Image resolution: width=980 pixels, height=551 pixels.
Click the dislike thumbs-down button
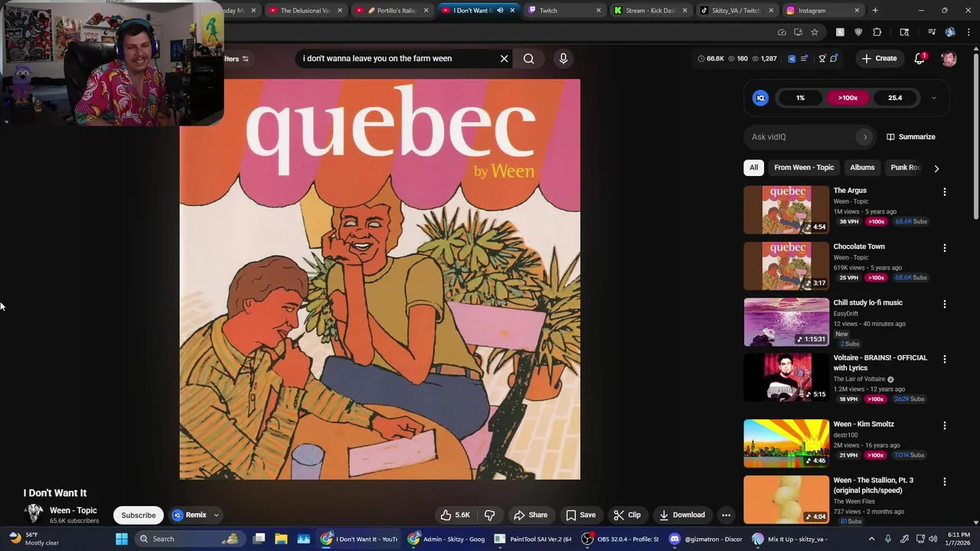490,515
